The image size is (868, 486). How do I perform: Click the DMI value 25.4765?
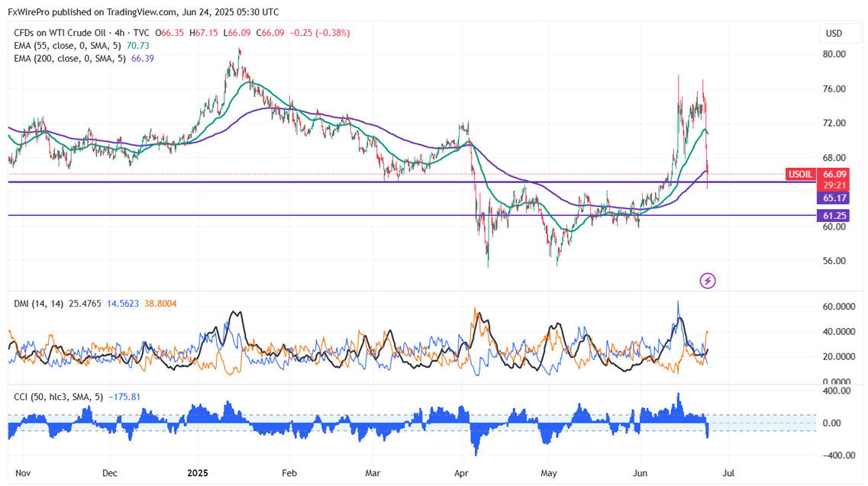tap(85, 304)
